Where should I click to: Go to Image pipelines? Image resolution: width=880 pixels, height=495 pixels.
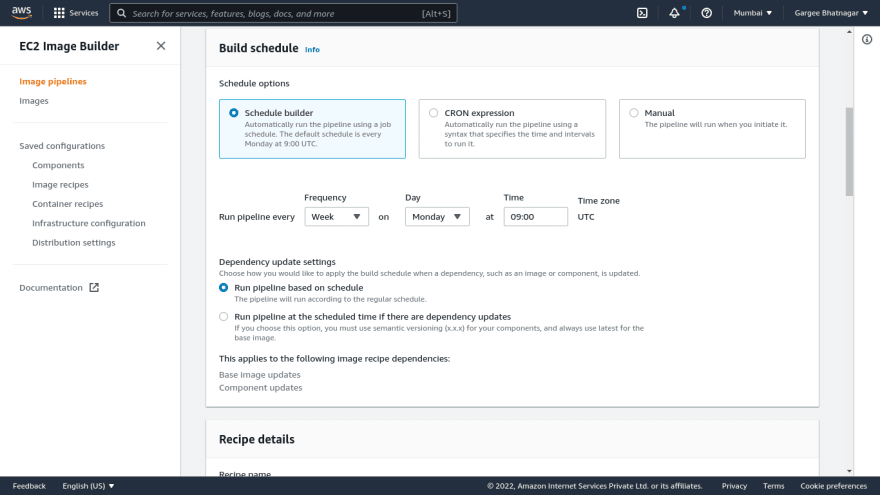coord(53,81)
